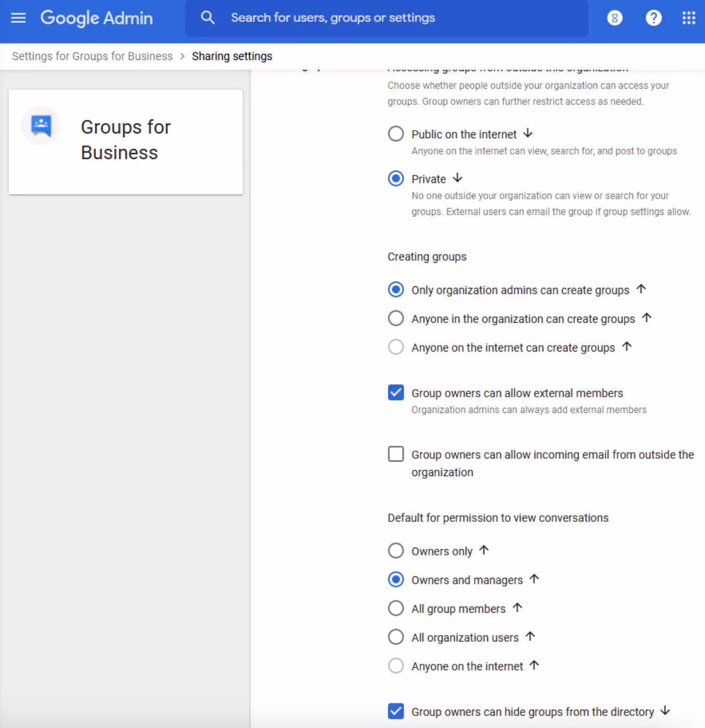Click up arrow beside Anyone on the internet can create groups
705x728 pixels.
(x=627, y=346)
